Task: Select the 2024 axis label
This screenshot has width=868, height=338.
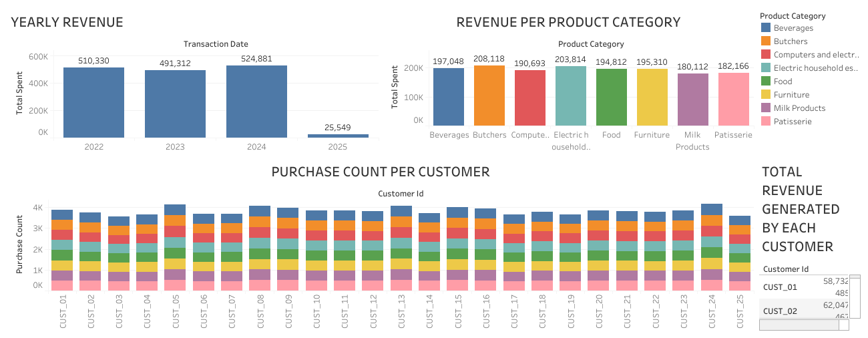Action: coord(256,146)
